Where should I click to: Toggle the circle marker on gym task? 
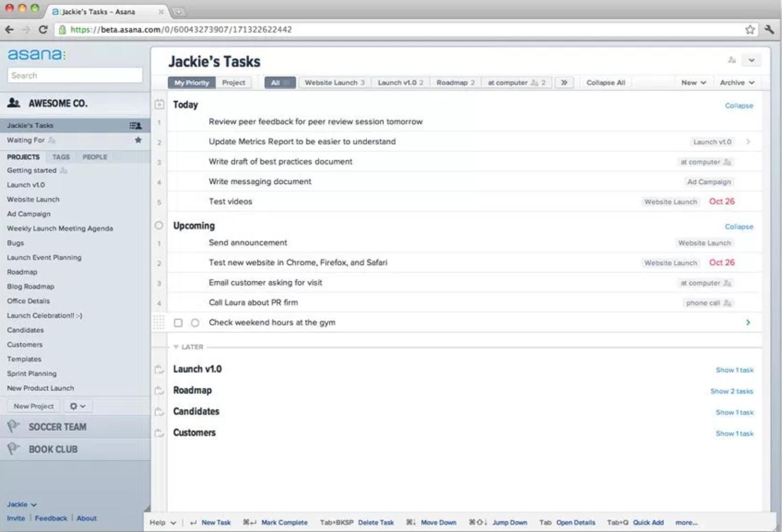point(195,323)
